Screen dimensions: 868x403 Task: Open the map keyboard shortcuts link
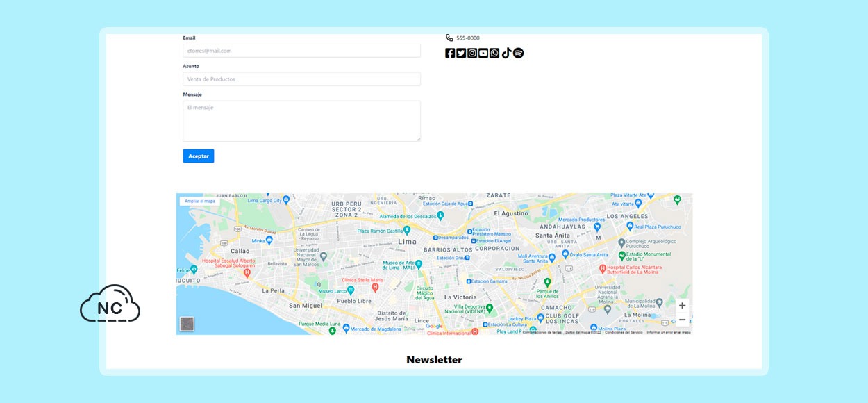pos(542,332)
